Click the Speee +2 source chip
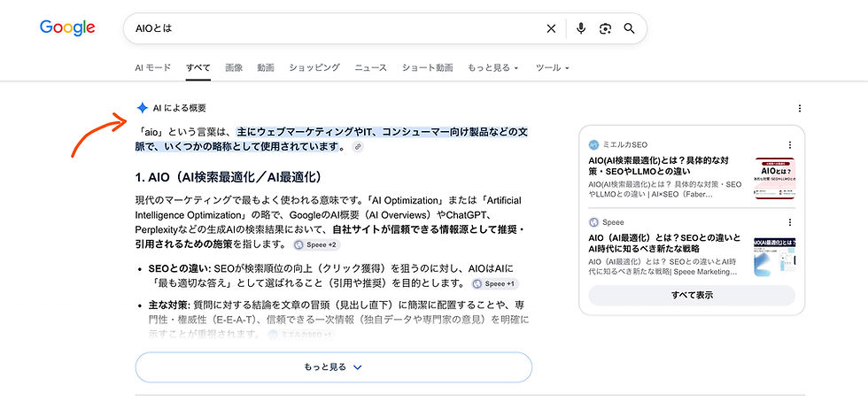Image resolution: width=868 pixels, height=402 pixels. point(317,244)
